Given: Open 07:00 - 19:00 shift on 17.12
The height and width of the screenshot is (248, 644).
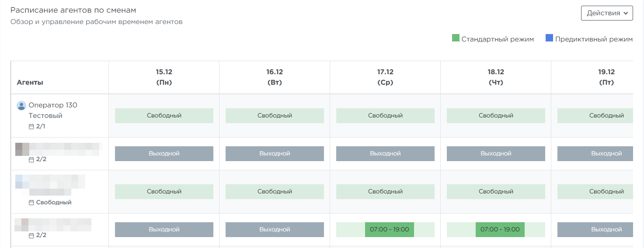Looking at the screenshot, I should tap(389, 230).
